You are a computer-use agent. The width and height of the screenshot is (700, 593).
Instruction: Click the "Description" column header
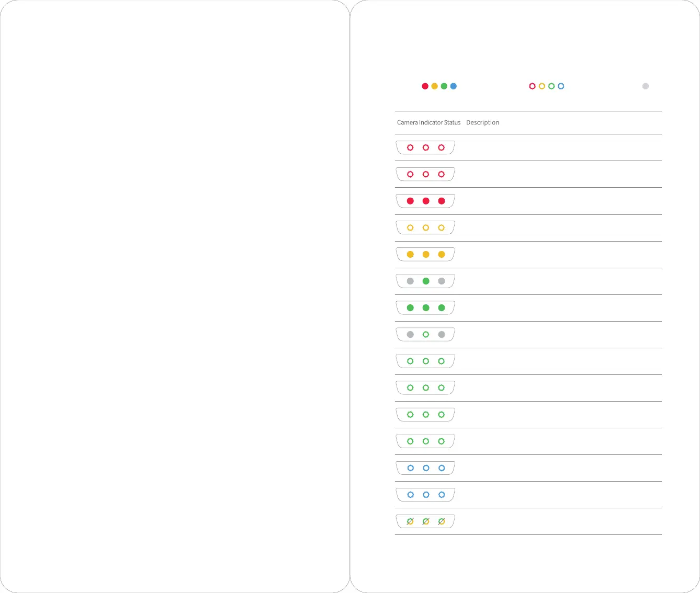pyautogui.click(x=482, y=122)
